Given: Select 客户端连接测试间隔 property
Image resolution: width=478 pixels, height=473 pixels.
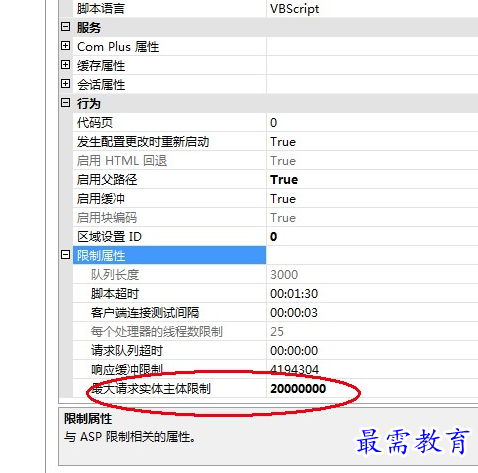Looking at the screenshot, I should click(169, 312).
